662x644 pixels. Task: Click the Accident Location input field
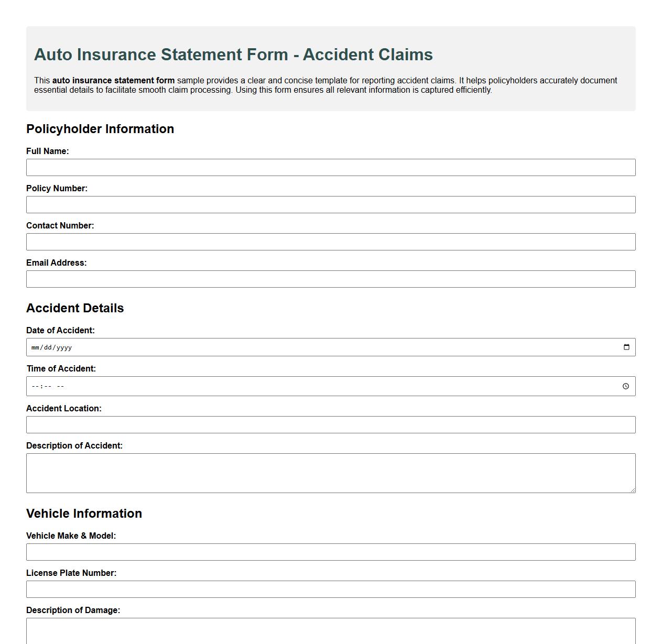pyautogui.click(x=330, y=424)
